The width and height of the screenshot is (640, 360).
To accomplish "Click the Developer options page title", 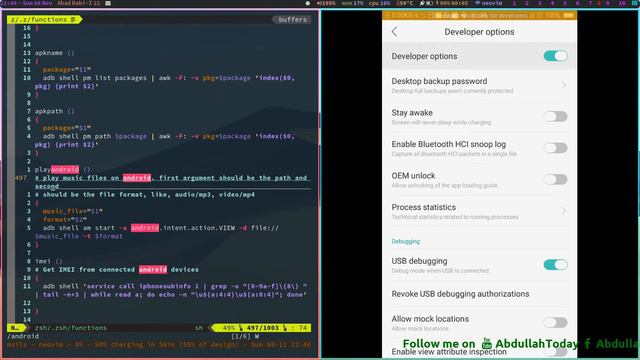I will tap(479, 32).
